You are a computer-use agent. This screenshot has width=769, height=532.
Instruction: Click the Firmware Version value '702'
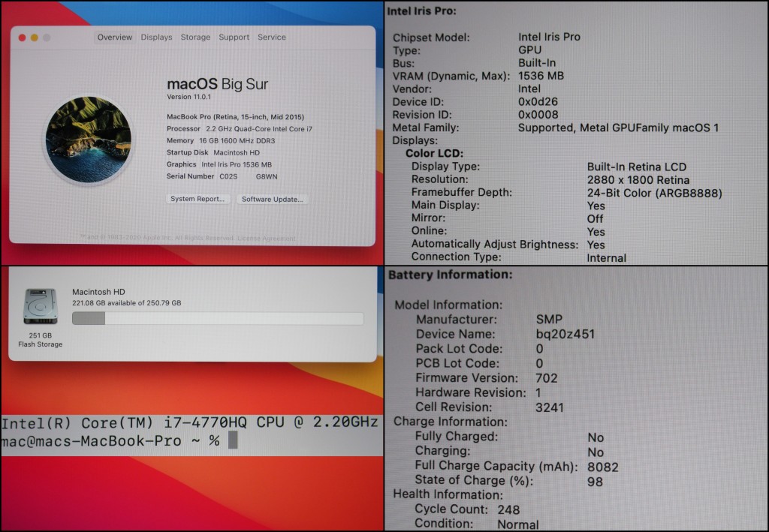pos(547,378)
